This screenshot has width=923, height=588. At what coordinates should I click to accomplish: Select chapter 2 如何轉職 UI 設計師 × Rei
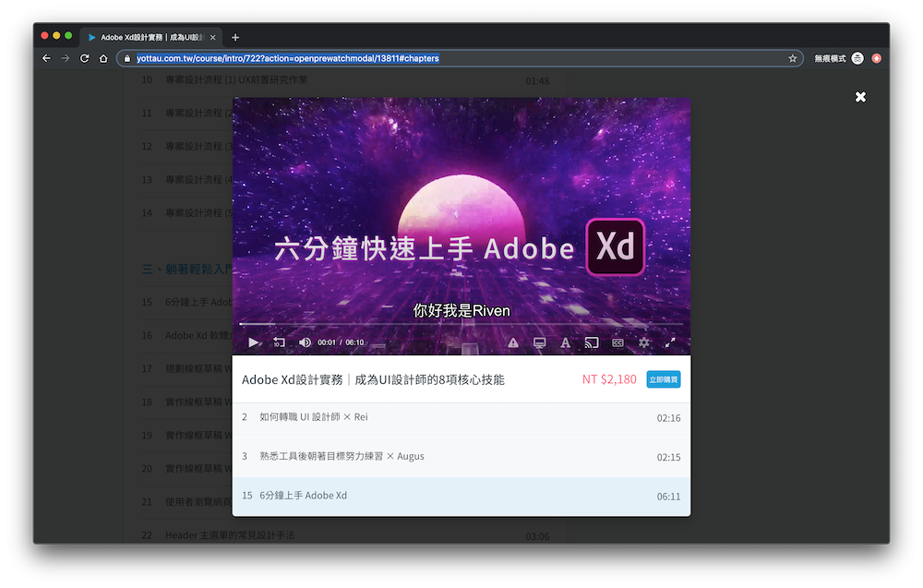coord(461,417)
